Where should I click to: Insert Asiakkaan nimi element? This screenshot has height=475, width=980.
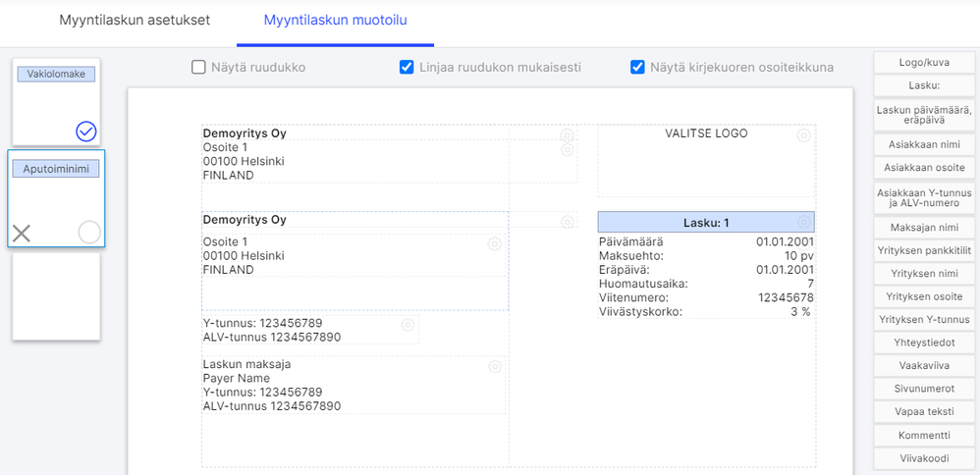[924, 144]
